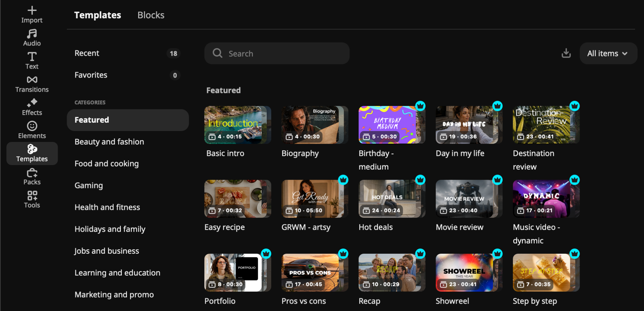Open Health and fitness category
The height and width of the screenshot is (311, 644).
(128, 207)
